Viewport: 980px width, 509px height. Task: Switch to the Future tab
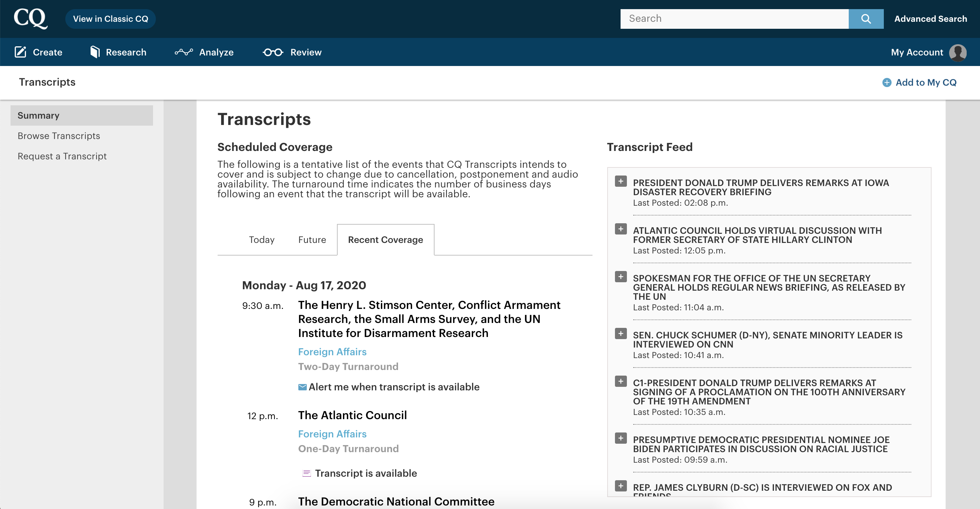pyautogui.click(x=312, y=240)
